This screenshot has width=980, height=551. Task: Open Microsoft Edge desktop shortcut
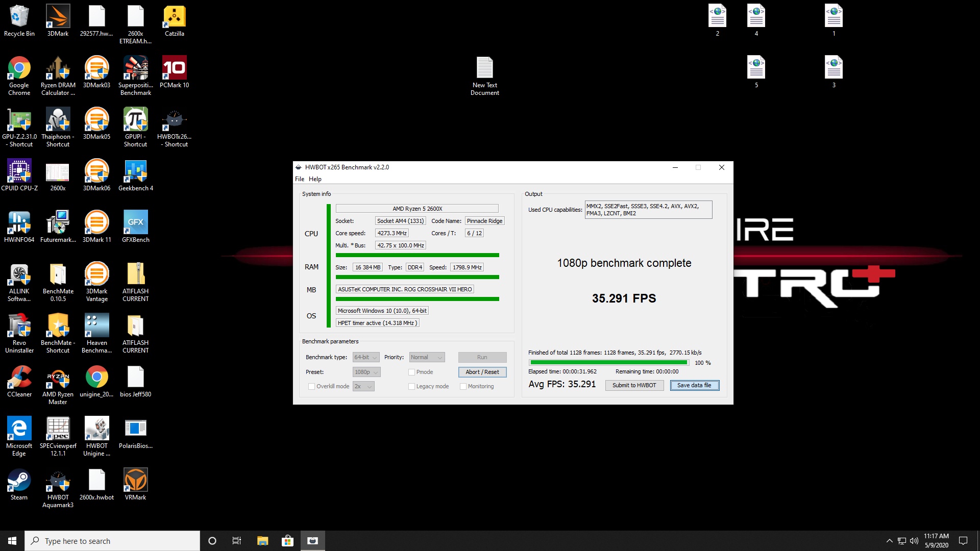19,437
